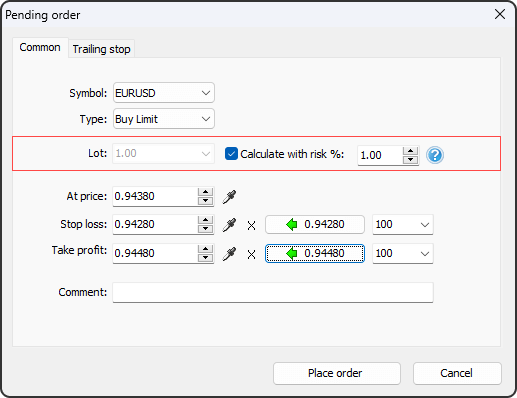This screenshot has width=517, height=398.
Task: Open the blue help question mark icon
Action: [x=435, y=155]
